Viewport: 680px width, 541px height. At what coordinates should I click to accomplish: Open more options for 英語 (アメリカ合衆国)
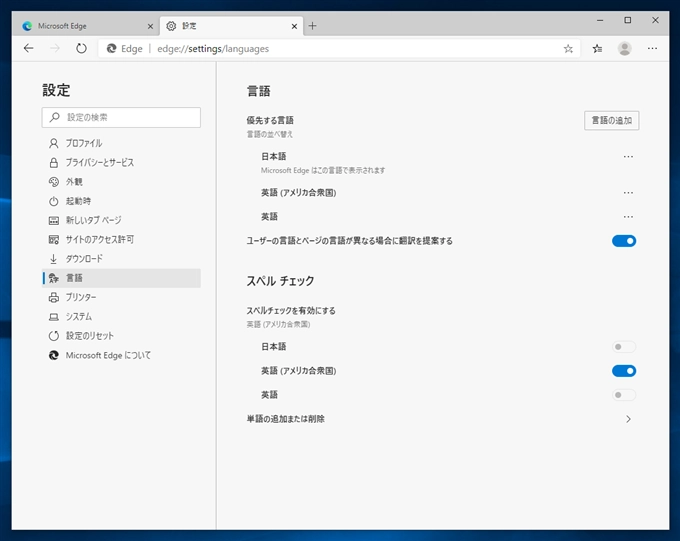pyautogui.click(x=628, y=193)
